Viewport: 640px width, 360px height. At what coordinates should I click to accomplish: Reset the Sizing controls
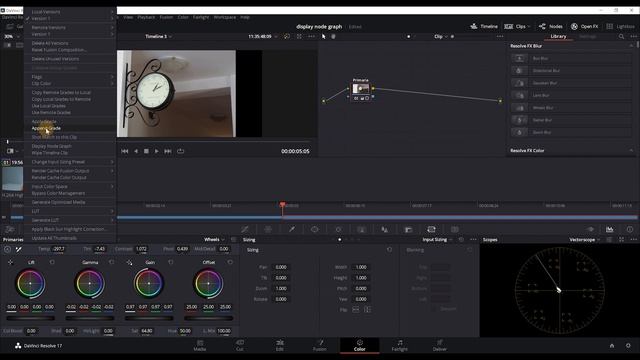389,249
